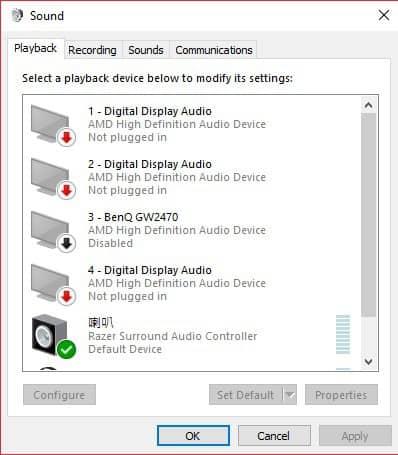Click the Cancel button
398x455 pixels.
pyautogui.click(x=274, y=436)
